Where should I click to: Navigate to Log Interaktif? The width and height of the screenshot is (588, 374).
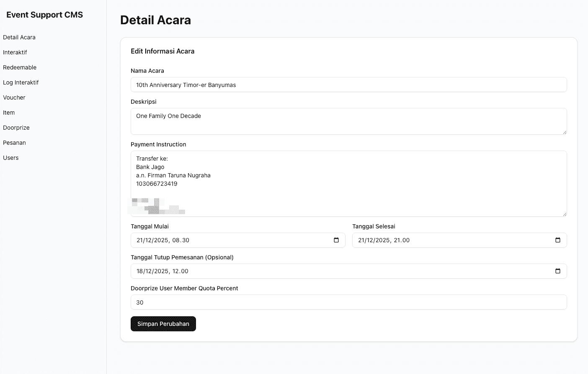click(x=21, y=82)
